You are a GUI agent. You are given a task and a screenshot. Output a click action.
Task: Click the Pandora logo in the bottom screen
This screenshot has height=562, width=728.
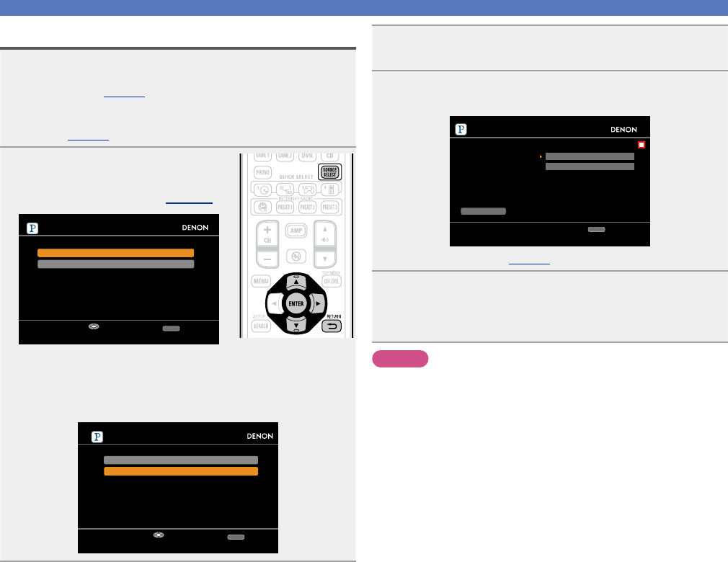(97, 437)
